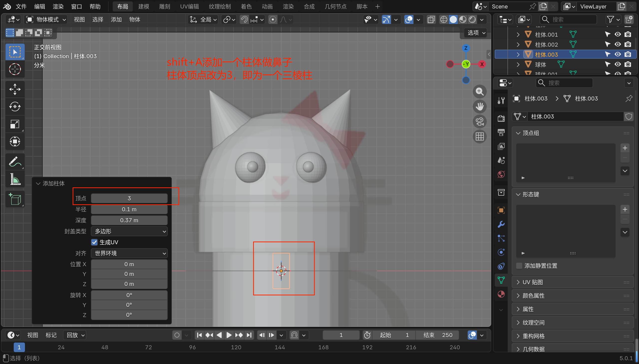
Task: Open Modifier properties wrench tab
Action: point(501,224)
